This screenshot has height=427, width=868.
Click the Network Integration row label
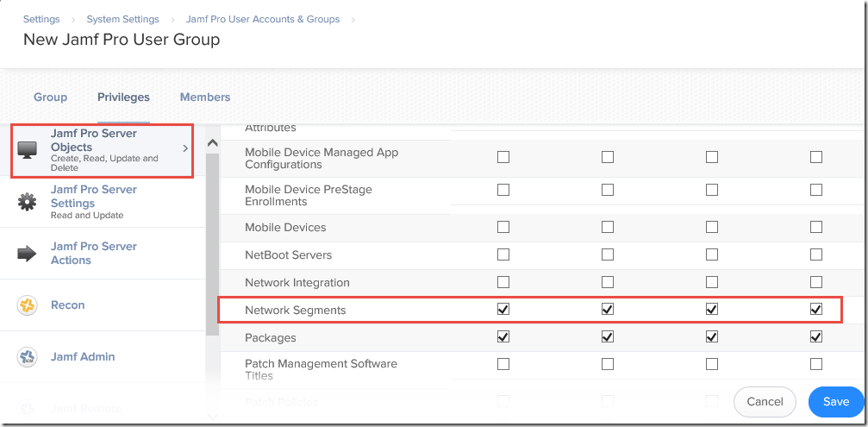tap(297, 282)
